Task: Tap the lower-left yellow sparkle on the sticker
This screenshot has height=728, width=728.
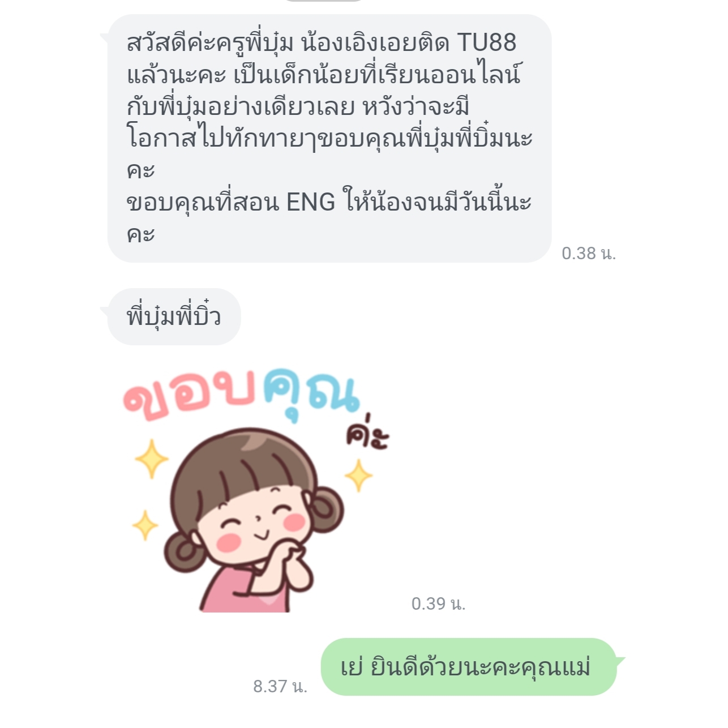Action: point(145,525)
